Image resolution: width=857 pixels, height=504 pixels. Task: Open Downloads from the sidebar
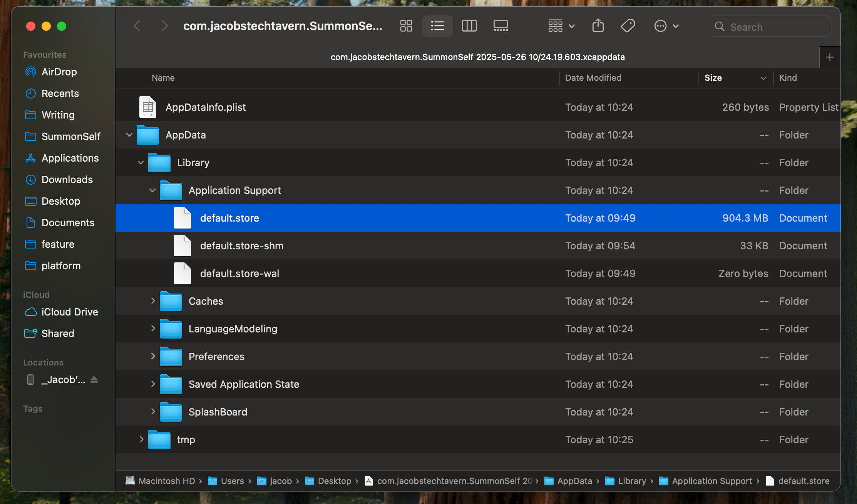[x=67, y=180]
